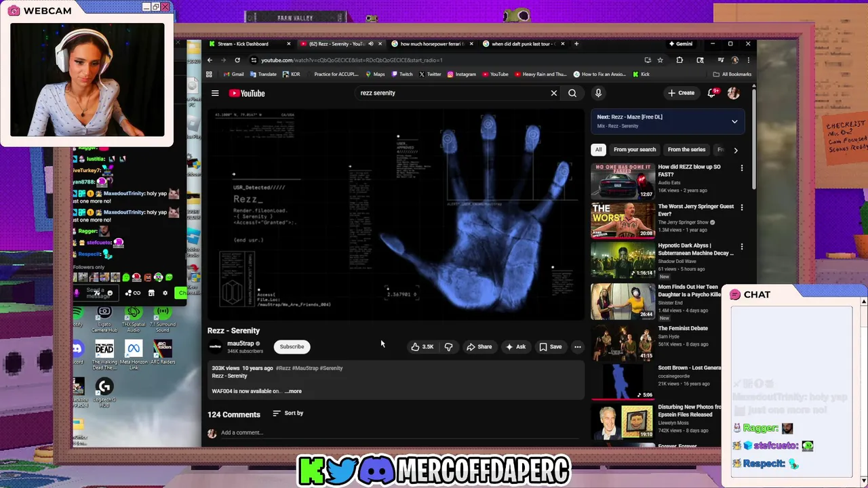868x488 pixels.
Task: Open options for 'Worst Jerry Springer Guest' video
Action: (742, 207)
